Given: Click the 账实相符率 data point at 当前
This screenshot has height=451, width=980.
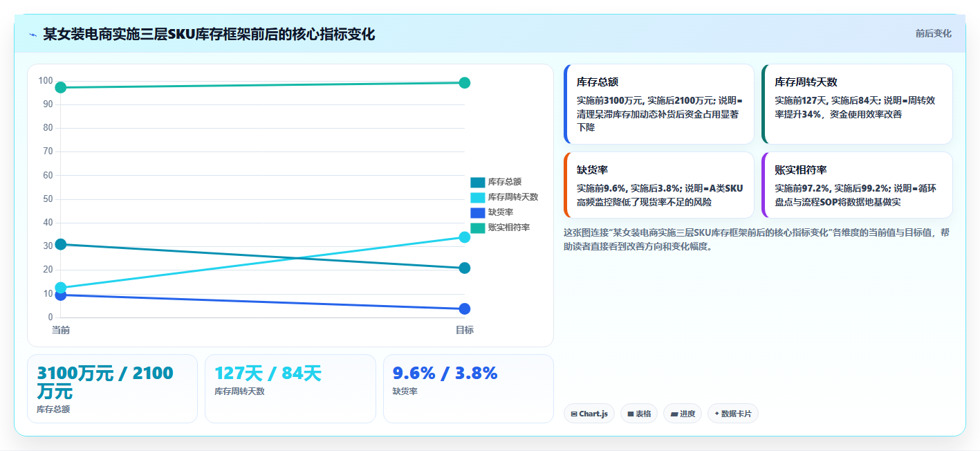Looking at the screenshot, I should click(61, 87).
